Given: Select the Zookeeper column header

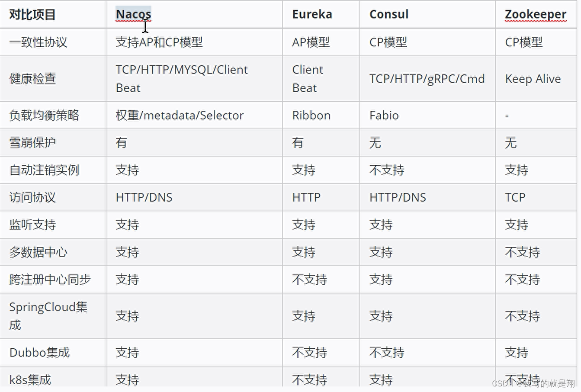Looking at the screenshot, I should (536, 14).
